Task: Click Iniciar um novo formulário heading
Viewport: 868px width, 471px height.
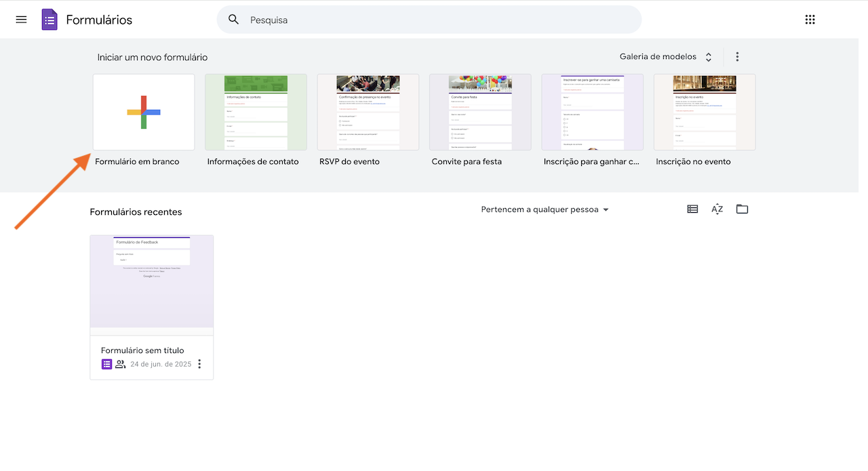Action: pyautogui.click(x=153, y=58)
